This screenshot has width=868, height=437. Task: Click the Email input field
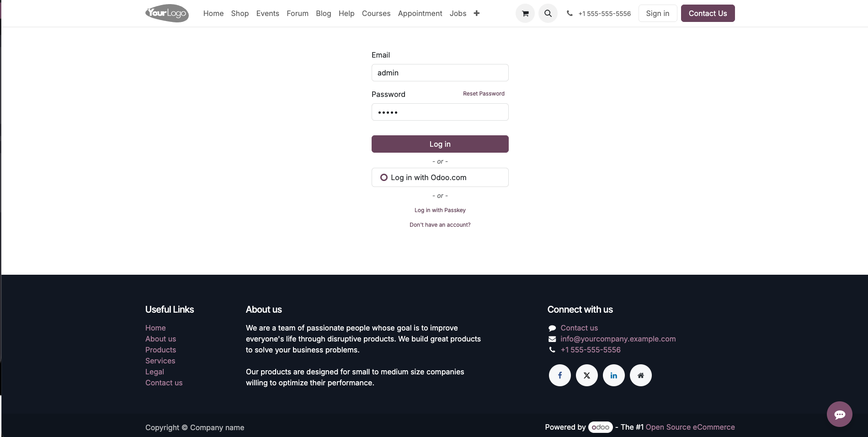440,73
